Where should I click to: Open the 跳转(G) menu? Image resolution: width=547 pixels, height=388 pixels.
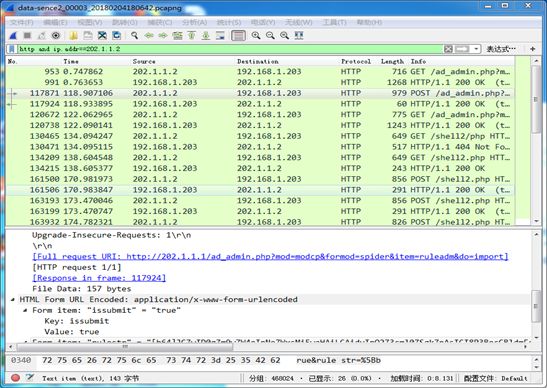(125, 22)
